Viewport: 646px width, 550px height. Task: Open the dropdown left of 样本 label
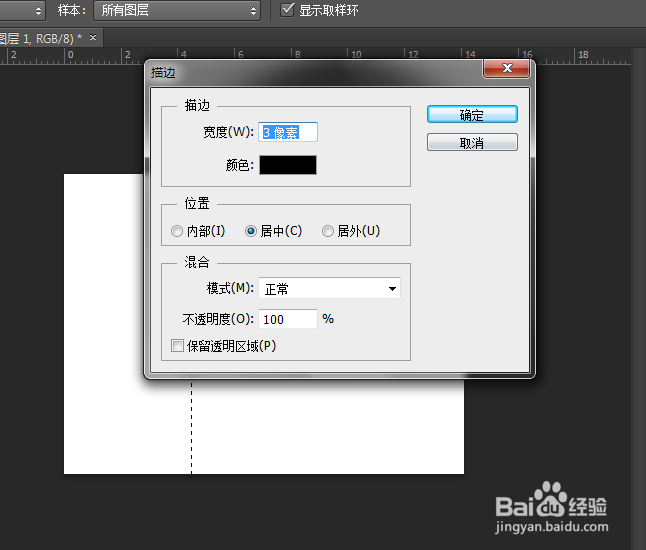tap(23, 10)
